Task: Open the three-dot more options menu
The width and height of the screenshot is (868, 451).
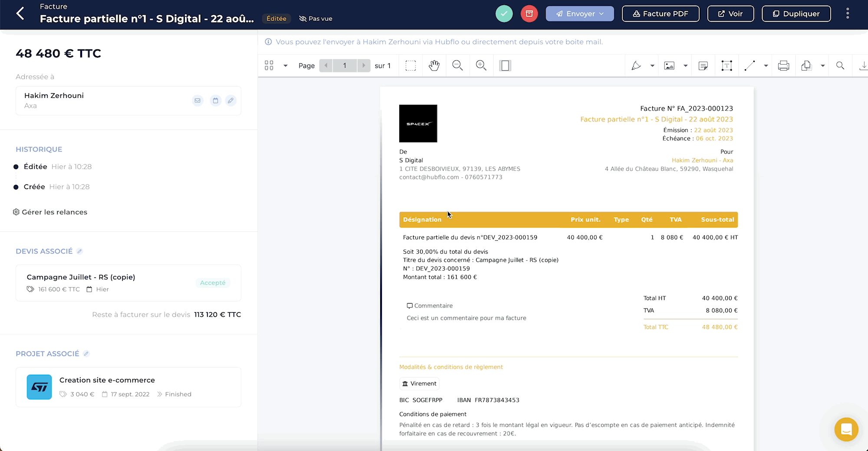Action: point(847,13)
